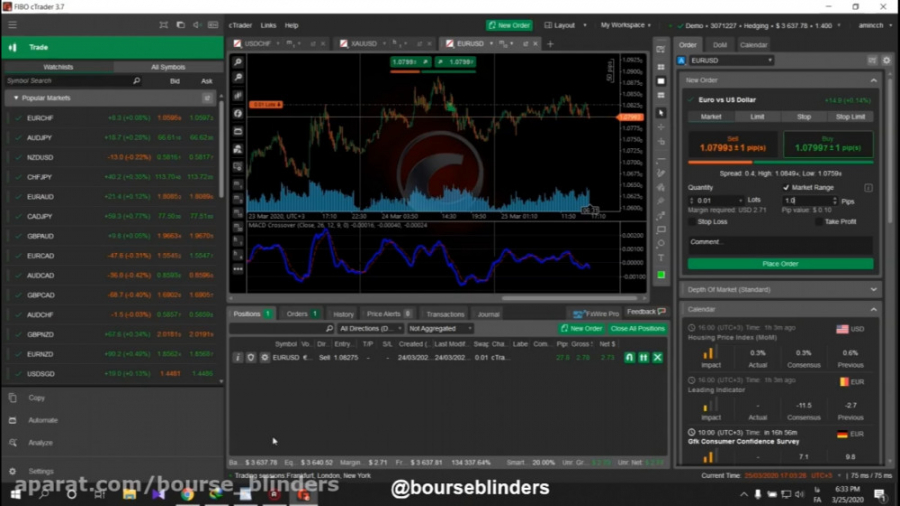Viewport: 900px width, 506px height.
Task: Open the cTrader menu
Action: [240, 25]
